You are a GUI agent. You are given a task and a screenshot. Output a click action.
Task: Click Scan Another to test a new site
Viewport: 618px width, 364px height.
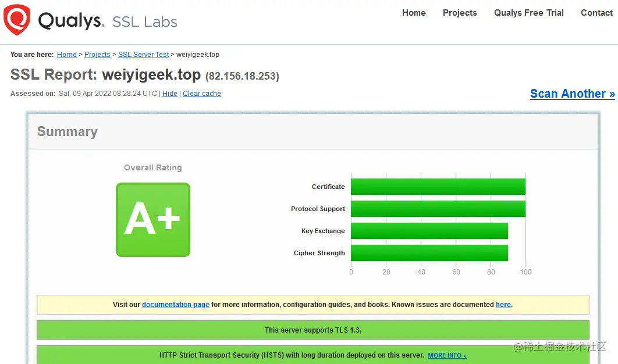(572, 93)
